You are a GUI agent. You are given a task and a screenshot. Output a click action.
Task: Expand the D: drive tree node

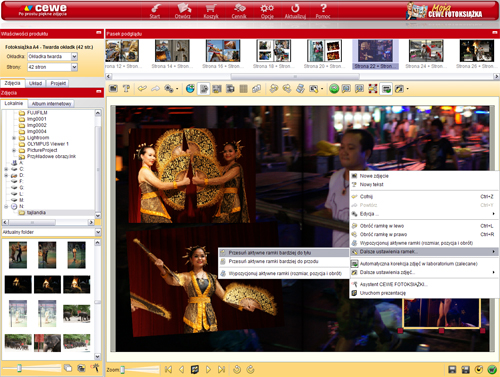(6, 175)
